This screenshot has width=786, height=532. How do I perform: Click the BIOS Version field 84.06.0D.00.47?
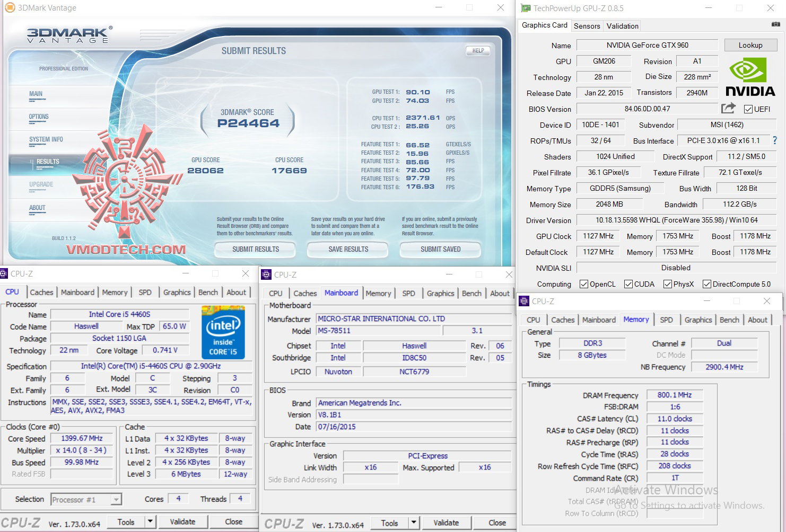[647, 109]
